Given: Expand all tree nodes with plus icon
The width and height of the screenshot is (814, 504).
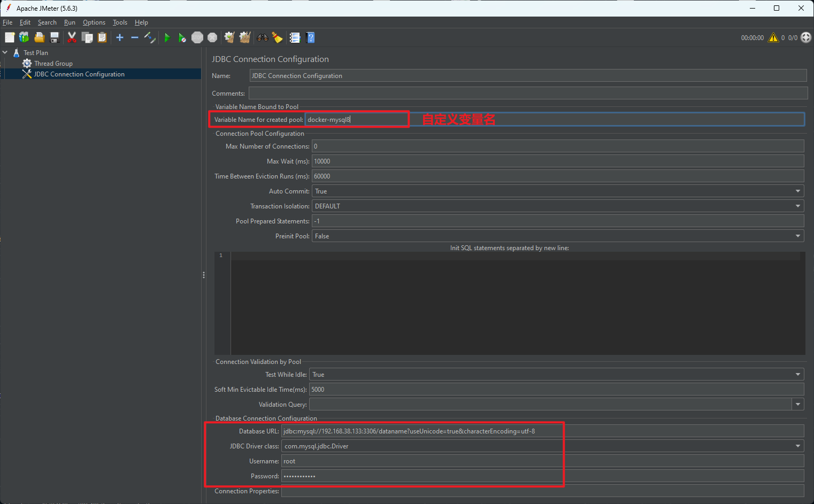Looking at the screenshot, I should point(120,37).
